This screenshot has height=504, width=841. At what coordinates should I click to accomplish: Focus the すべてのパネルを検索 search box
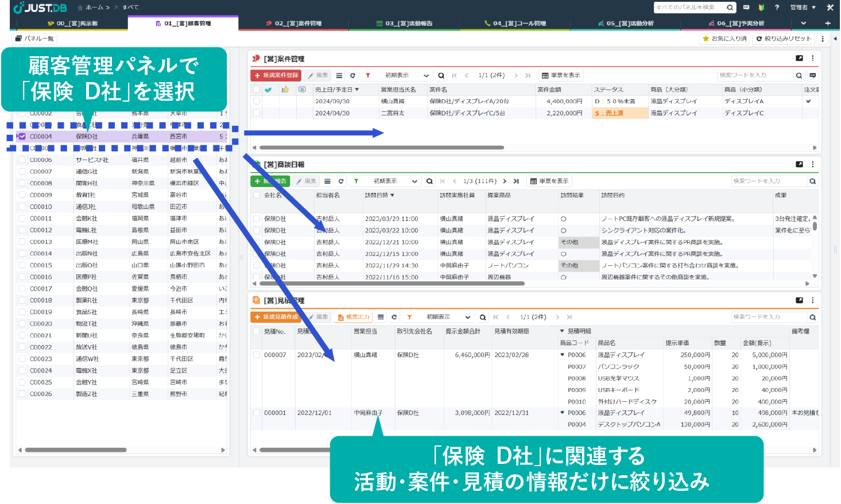pos(689,7)
